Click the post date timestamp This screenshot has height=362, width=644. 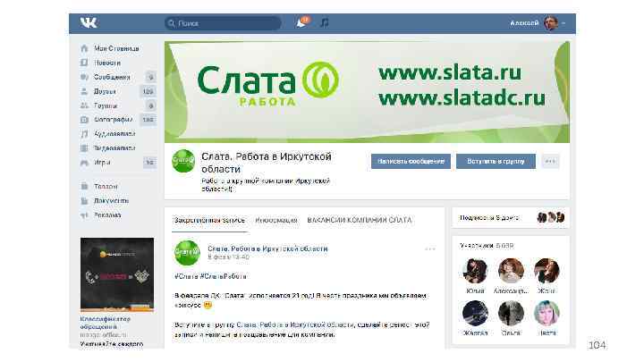[228, 257]
